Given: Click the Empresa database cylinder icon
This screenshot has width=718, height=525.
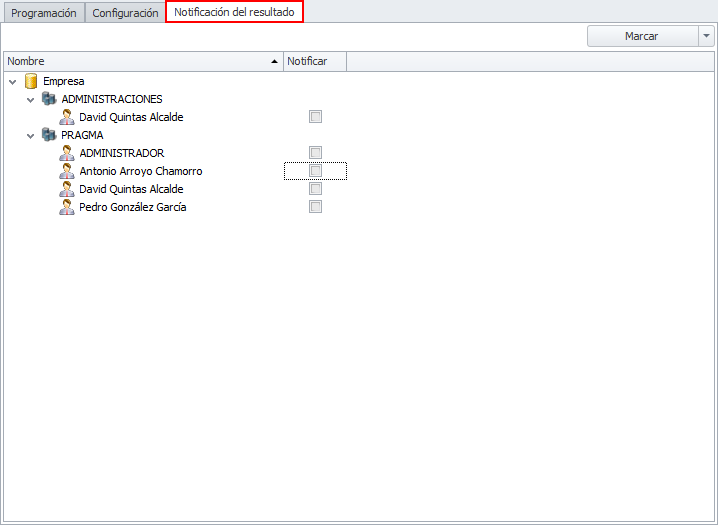Looking at the screenshot, I should pos(31,81).
